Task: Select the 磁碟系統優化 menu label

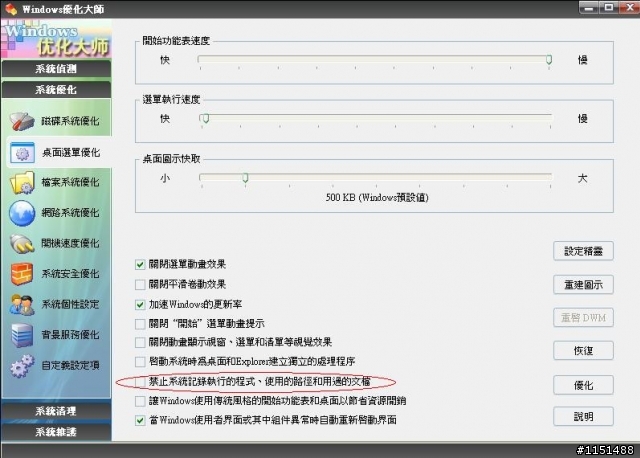Action: click(70, 121)
